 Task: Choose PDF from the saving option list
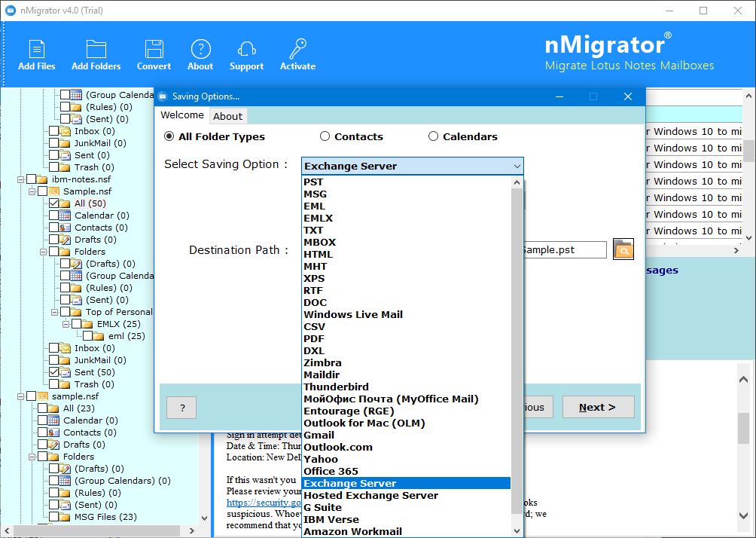(407, 339)
